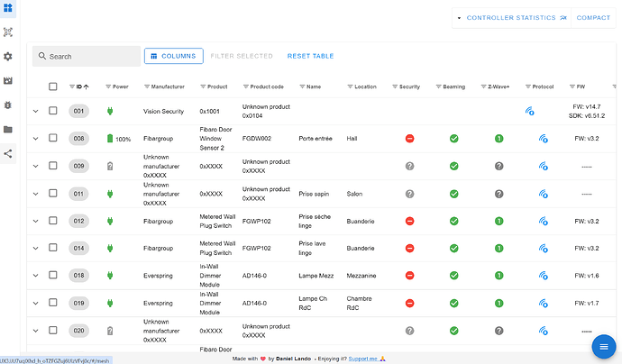Image resolution: width=622 pixels, height=364 pixels.
Task: Expand row details for node 009
Action: [36, 166]
